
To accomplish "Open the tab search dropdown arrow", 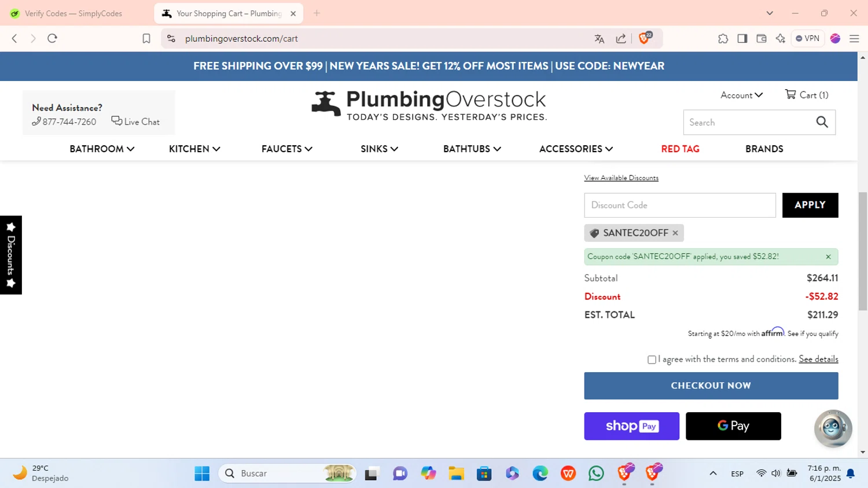I will pos(770,13).
